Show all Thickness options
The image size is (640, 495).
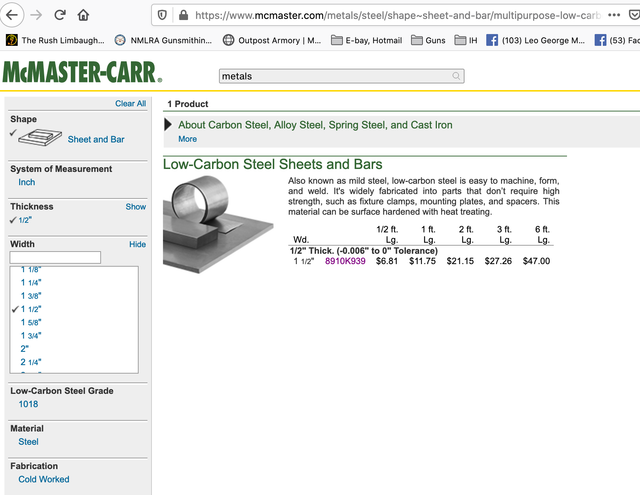(x=136, y=206)
